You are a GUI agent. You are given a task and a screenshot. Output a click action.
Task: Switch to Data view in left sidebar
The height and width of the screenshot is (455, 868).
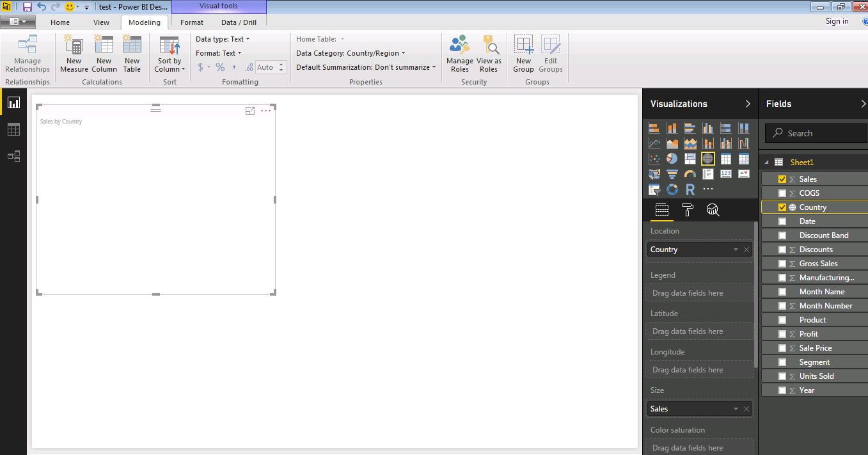coord(13,130)
